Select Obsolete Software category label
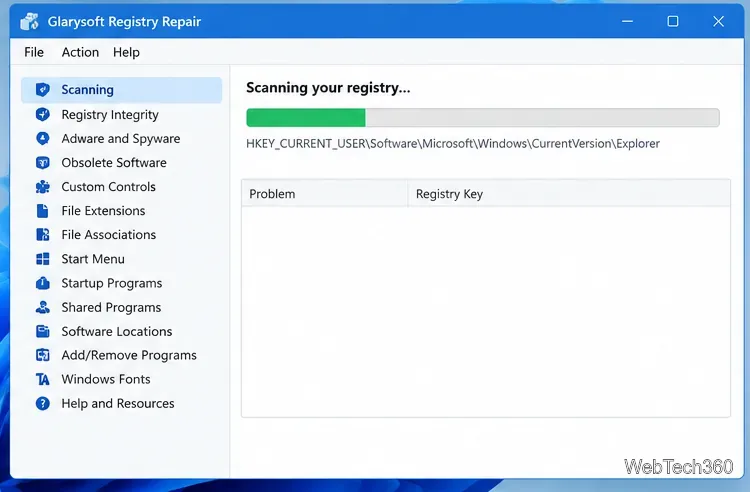This screenshot has height=492, width=750. [x=114, y=163]
